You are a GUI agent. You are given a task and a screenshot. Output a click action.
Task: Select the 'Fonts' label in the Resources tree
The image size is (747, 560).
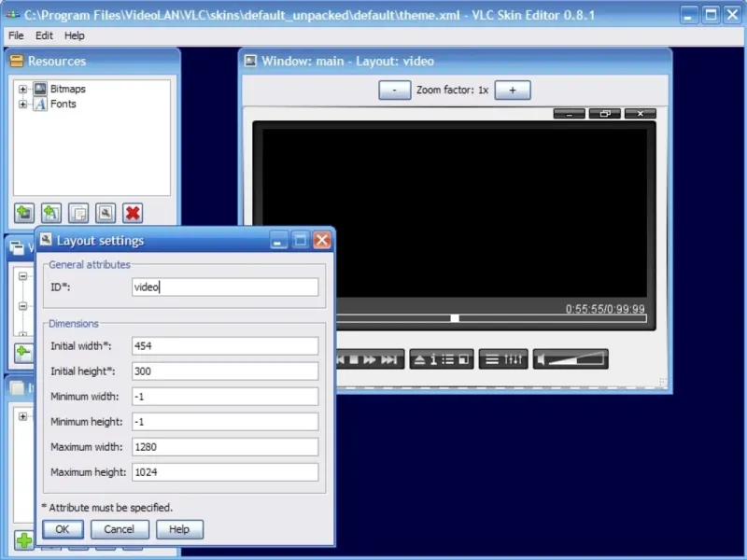point(63,104)
